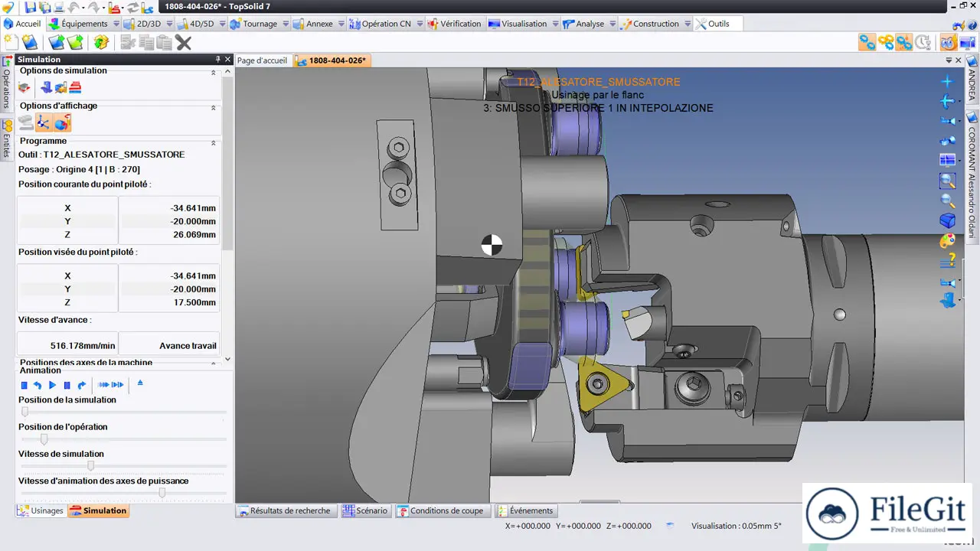
Task: Click the Paste clipboard icon
Action: 164,42
